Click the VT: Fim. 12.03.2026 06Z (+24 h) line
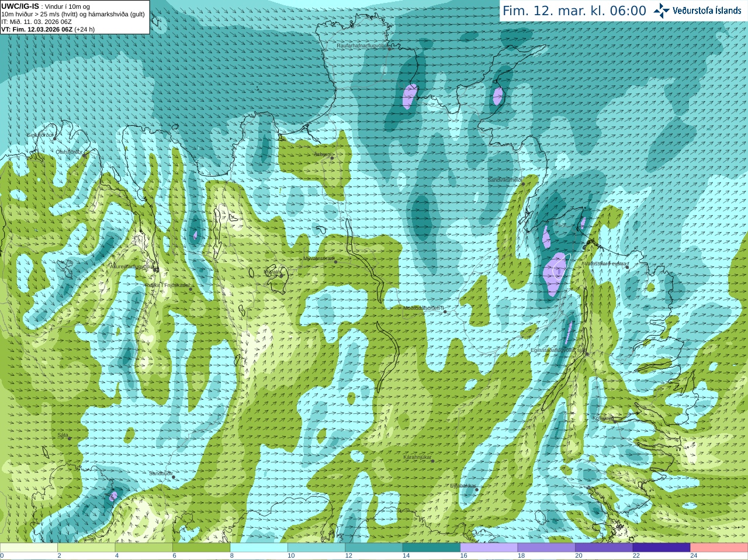This screenshot has height=560, width=748. point(48,29)
